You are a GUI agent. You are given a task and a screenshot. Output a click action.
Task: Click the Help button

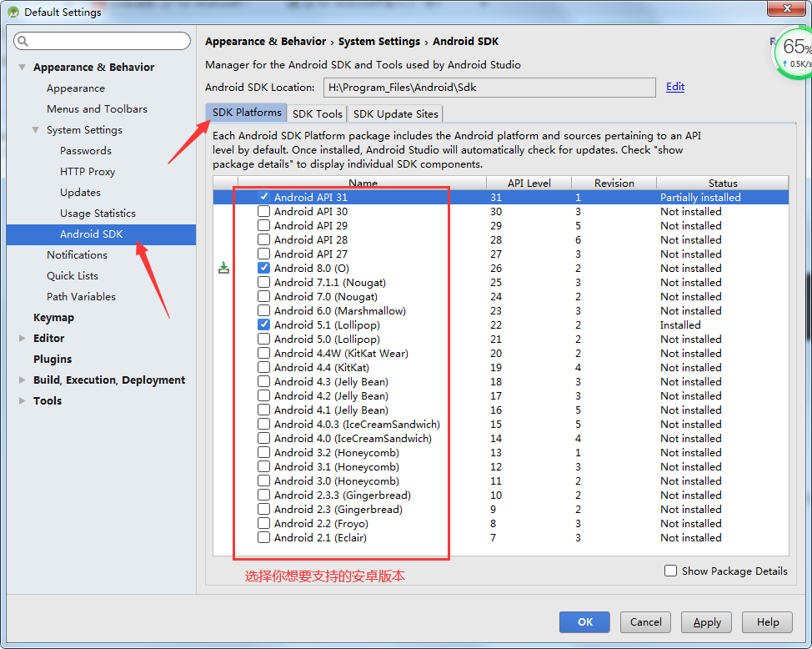[x=768, y=622]
